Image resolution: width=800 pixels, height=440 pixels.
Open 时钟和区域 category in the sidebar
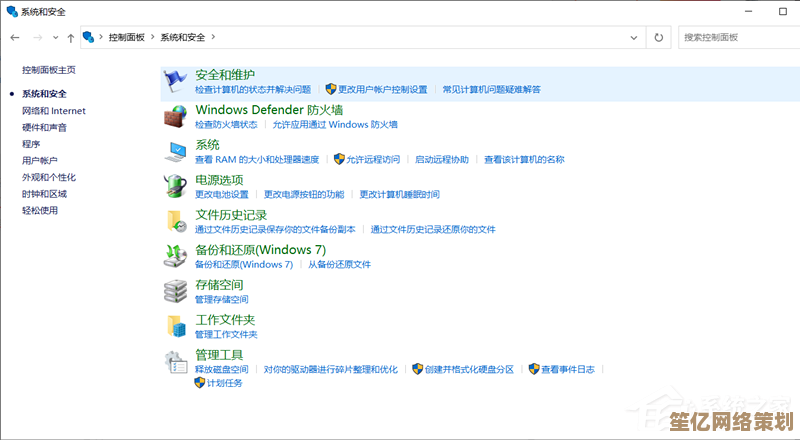44,194
